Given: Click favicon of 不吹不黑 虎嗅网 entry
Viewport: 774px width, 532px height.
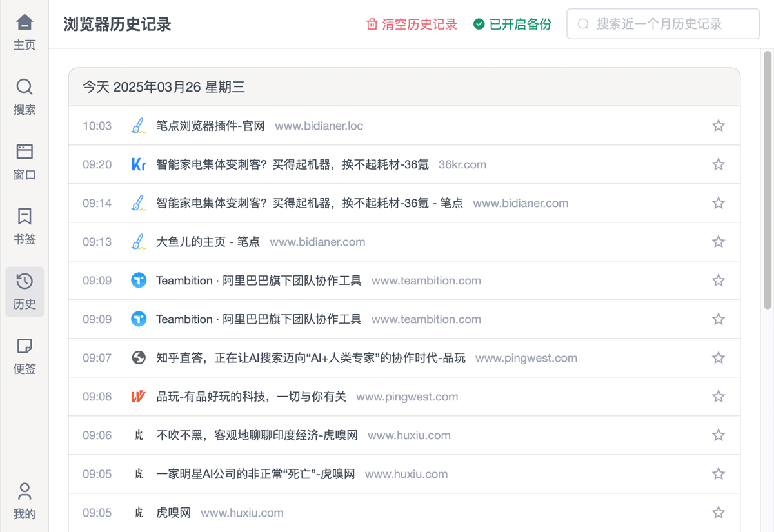Looking at the screenshot, I should point(139,435).
